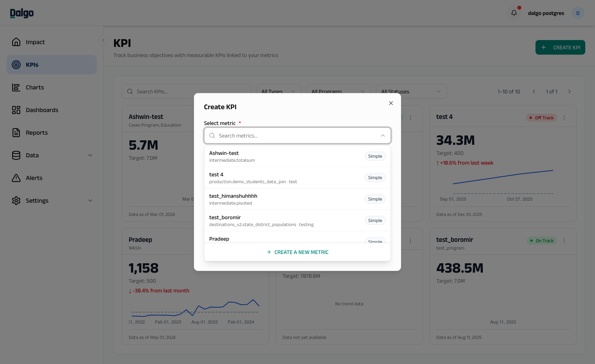Image resolution: width=595 pixels, height=364 pixels.
Task: Expand the Data submenu
Action: coord(90,155)
